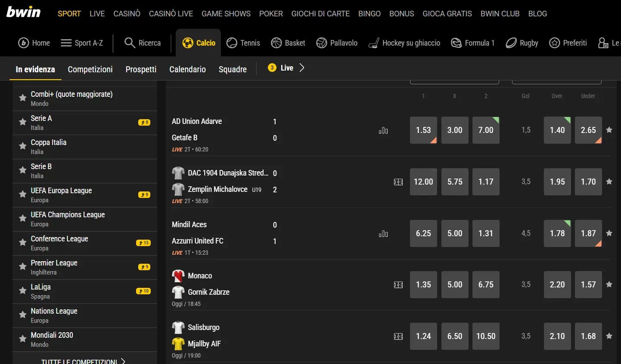Open CASINÒ top menu
This screenshot has height=364, width=621.
click(127, 14)
